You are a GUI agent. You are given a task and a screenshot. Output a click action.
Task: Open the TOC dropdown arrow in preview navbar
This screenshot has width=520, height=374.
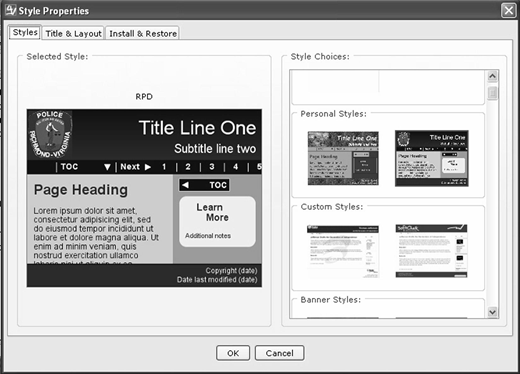[x=107, y=167]
